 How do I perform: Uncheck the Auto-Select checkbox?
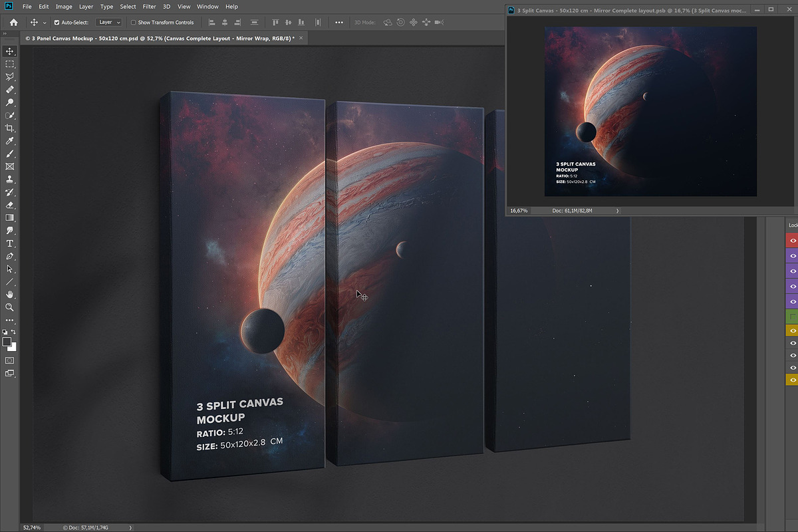click(x=57, y=23)
